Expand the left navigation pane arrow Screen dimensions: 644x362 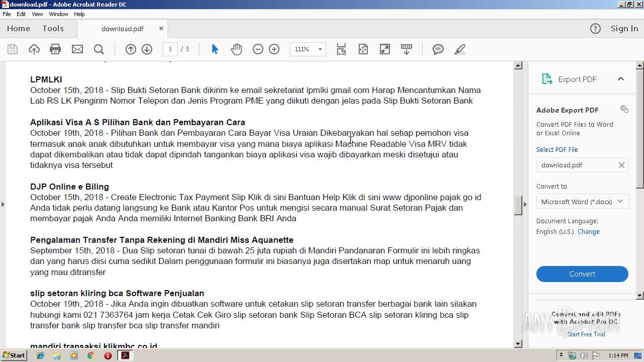tap(3, 204)
